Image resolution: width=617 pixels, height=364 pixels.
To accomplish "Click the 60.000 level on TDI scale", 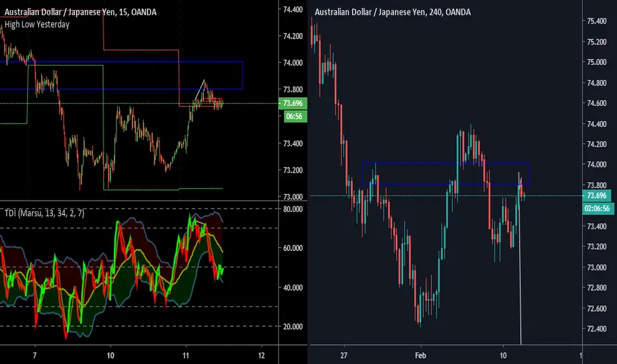I will (293, 248).
